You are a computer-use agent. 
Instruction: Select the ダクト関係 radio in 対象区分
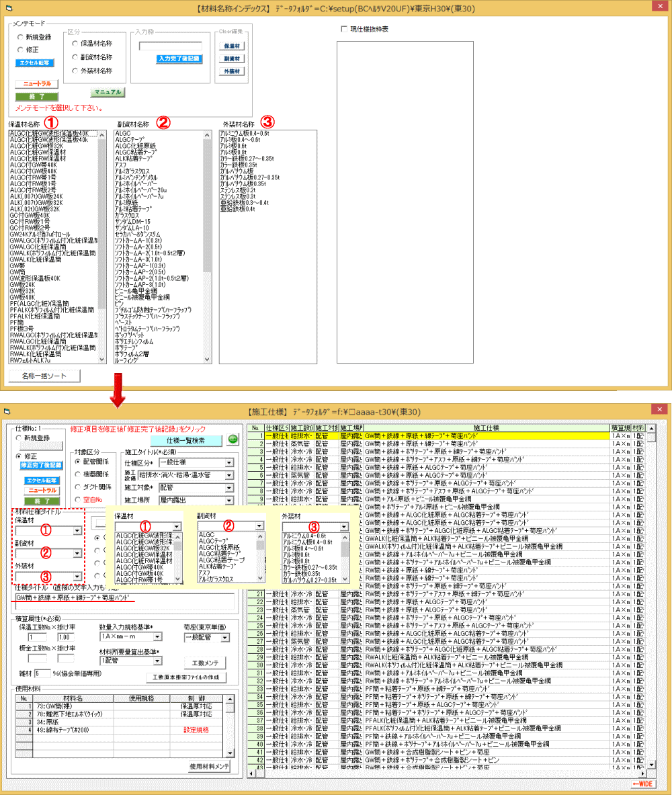[x=93, y=487]
